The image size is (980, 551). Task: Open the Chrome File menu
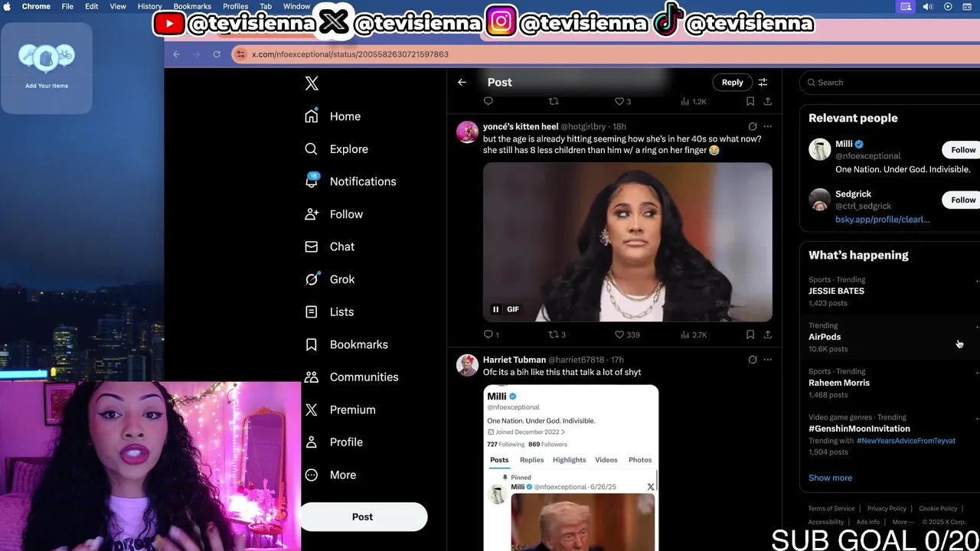click(67, 6)
